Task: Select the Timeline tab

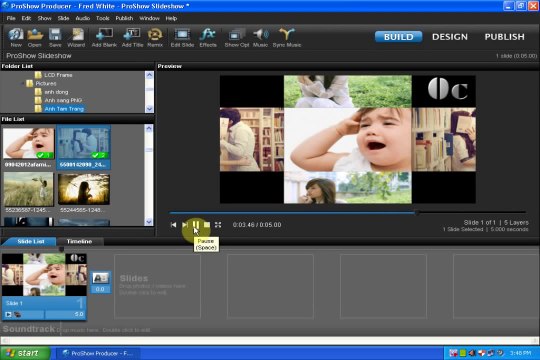Action: 79,241
